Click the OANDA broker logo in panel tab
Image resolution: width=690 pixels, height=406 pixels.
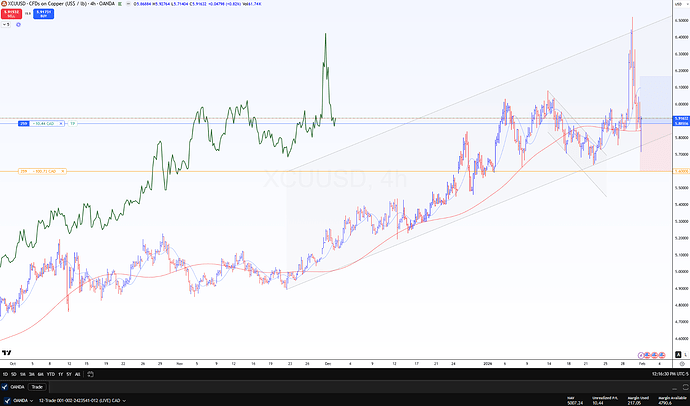(5, 387)
